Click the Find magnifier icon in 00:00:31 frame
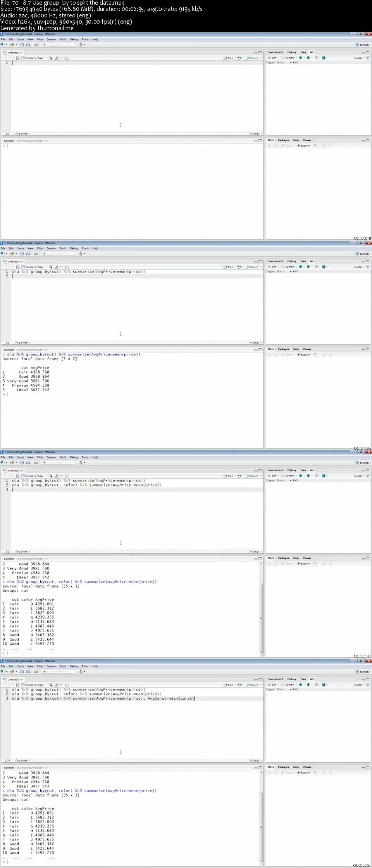This screenshot has height=868, width=372. [x=51, y=58]
